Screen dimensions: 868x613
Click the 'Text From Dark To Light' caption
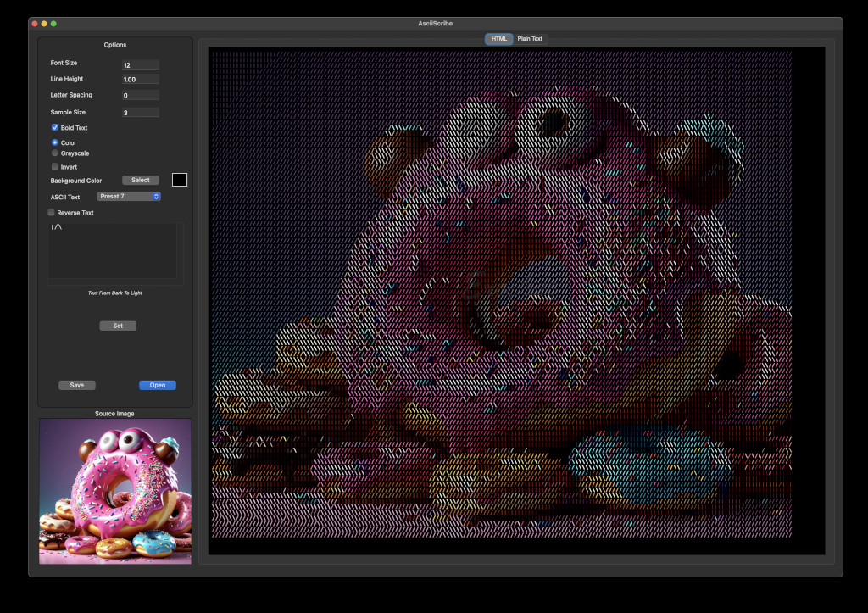[x=115, y=293]
